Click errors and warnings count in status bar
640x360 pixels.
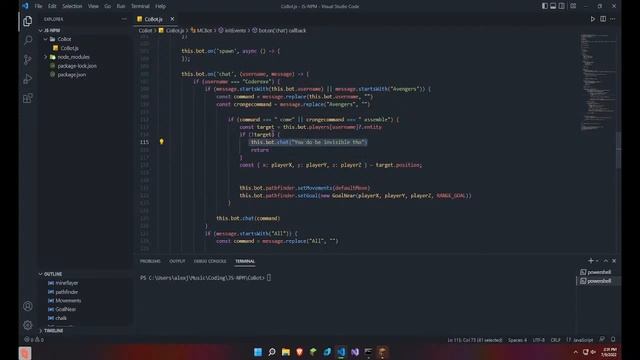(34, 340)
